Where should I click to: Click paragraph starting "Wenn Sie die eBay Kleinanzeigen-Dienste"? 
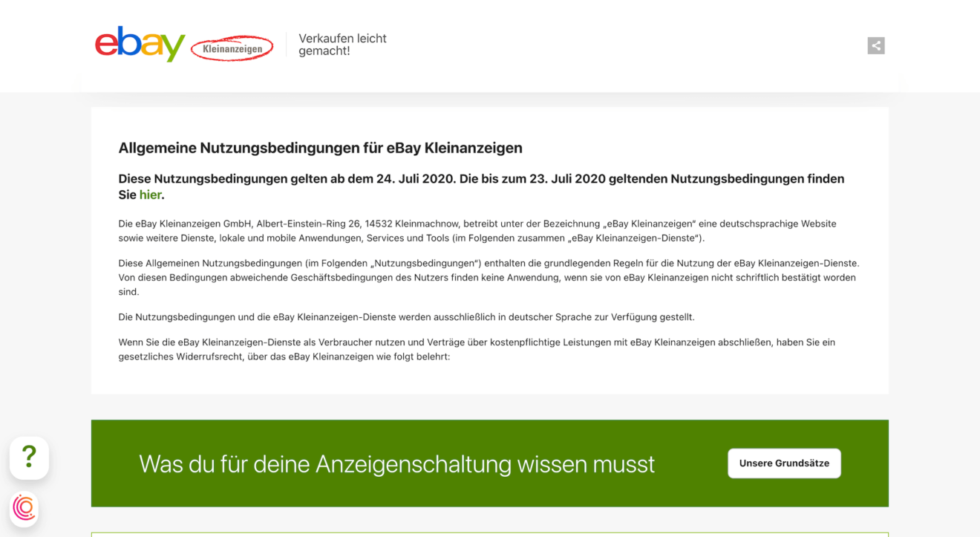(x=477, y=349)
